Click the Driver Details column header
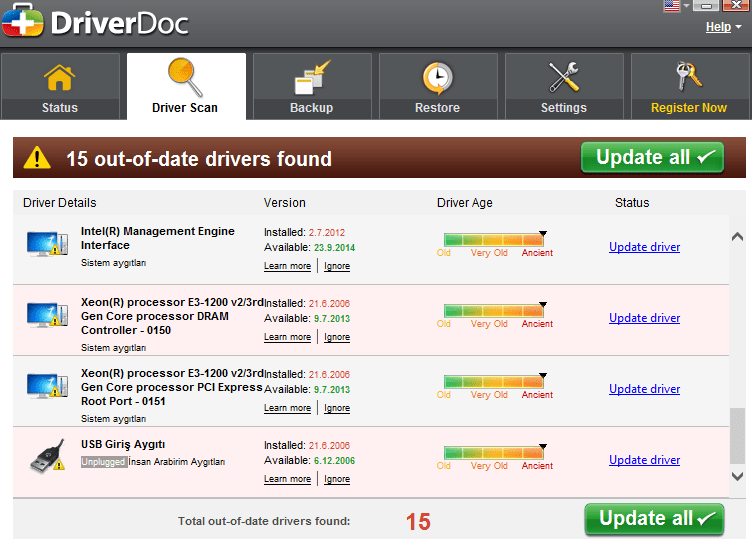 click(59, 203)
